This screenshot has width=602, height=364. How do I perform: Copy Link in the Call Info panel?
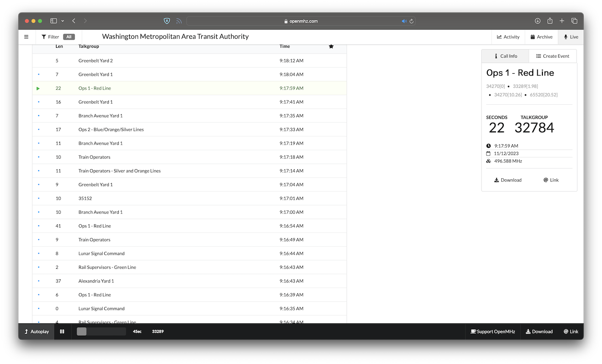(551, 180)
